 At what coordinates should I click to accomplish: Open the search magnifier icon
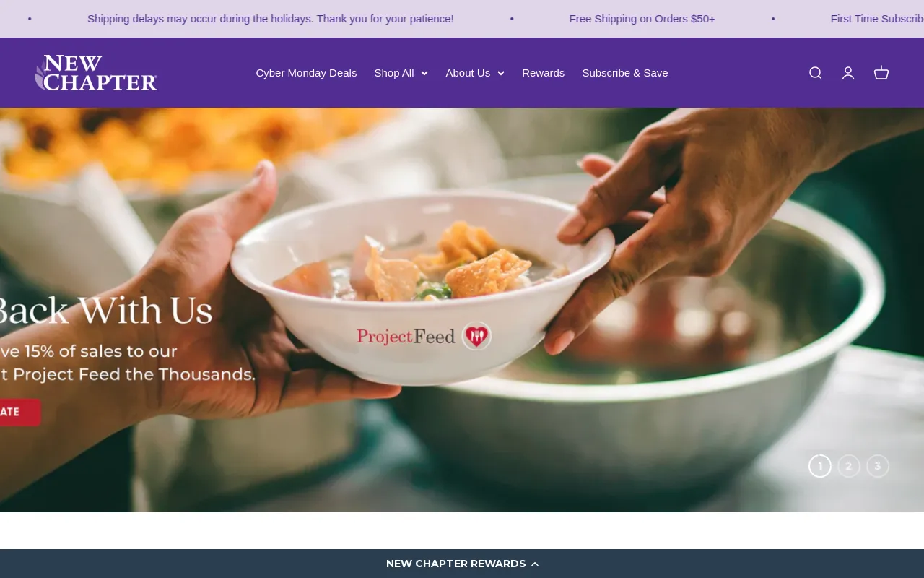click(x=815, y=73)
